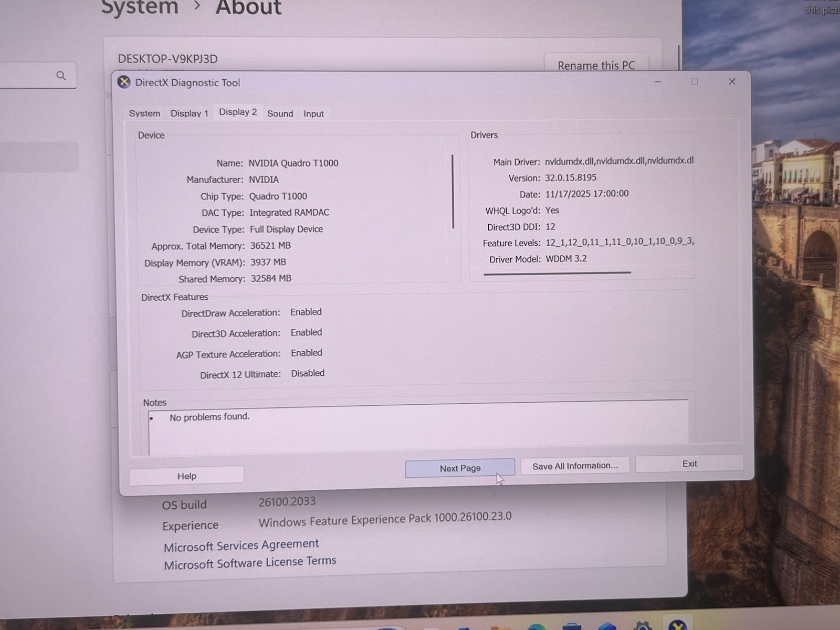Launch Microsoft Edge from the taskbar
This screenshot has height=630, width=840.
[536, 627]
